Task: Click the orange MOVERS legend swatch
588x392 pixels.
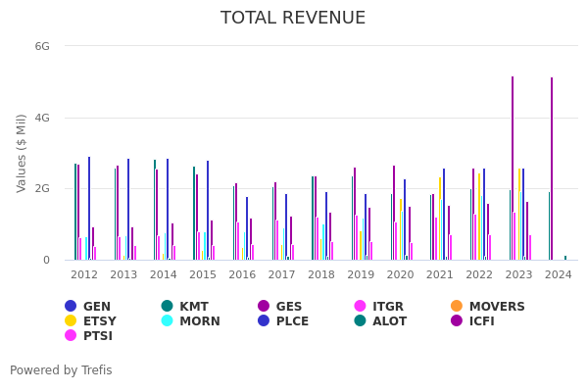Action: (457, 307)
